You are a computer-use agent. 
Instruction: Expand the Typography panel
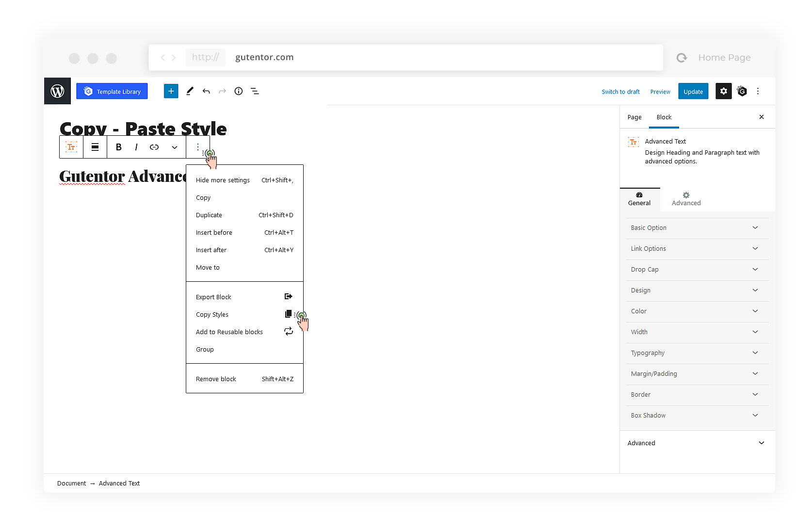pyautogui.click(x=697, y=353)
